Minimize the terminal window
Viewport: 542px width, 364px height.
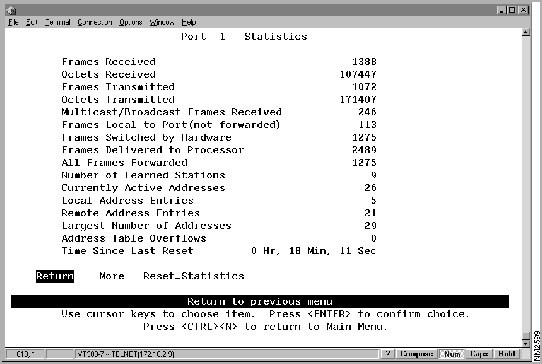click(x=501, y=10)
